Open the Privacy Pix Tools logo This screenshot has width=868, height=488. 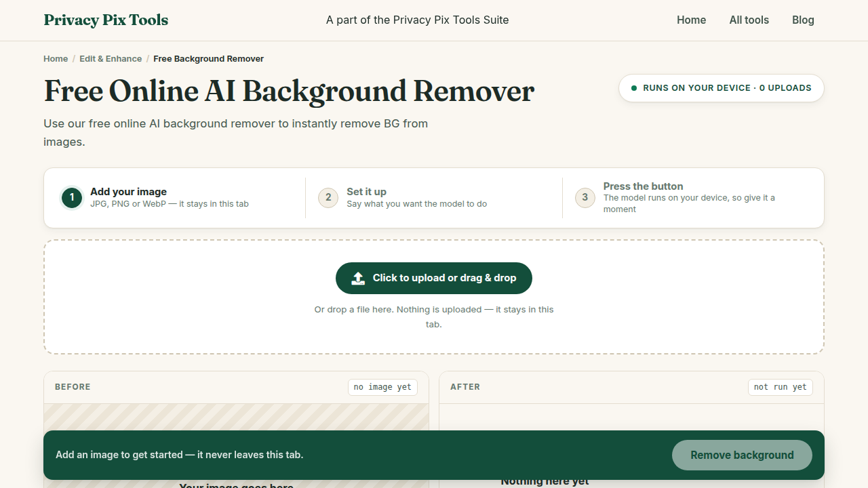[106, 20]
